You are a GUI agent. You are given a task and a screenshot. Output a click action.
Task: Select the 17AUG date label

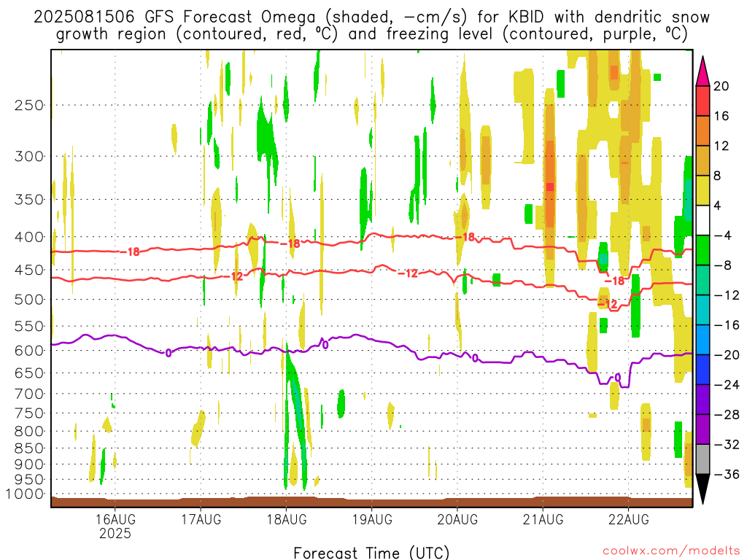coord(201,519)
